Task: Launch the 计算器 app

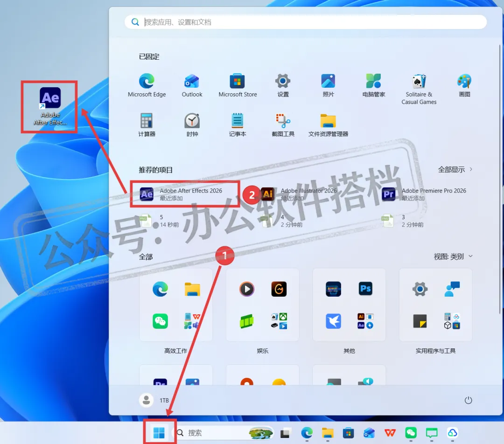Action: click(147, 125)
